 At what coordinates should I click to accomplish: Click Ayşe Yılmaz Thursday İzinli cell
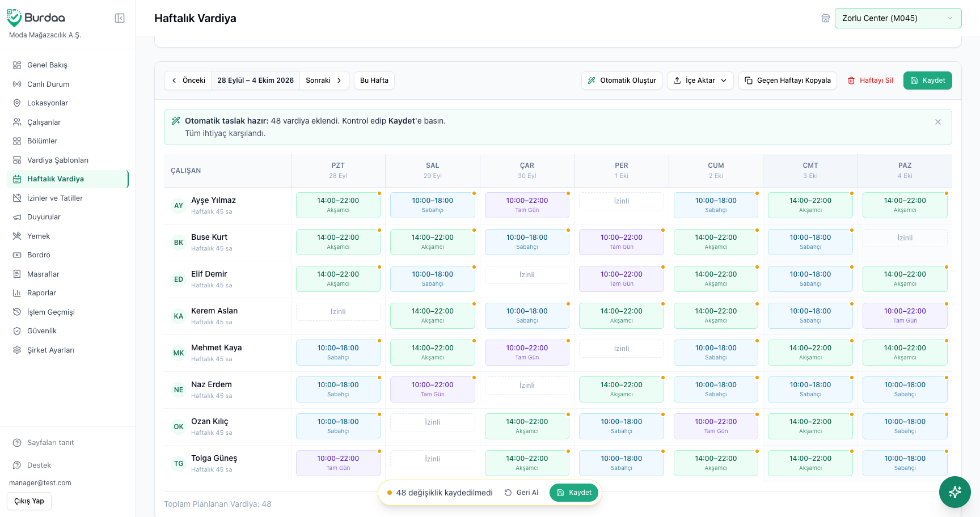[622, 201]
